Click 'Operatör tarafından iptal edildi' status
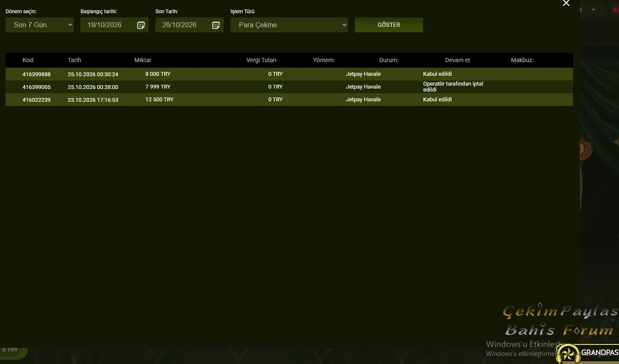 (453, 87)
